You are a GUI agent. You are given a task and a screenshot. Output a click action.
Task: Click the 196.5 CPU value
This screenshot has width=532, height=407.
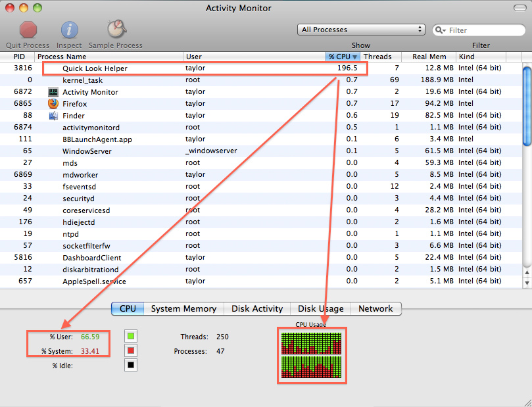tap(347, 68)
